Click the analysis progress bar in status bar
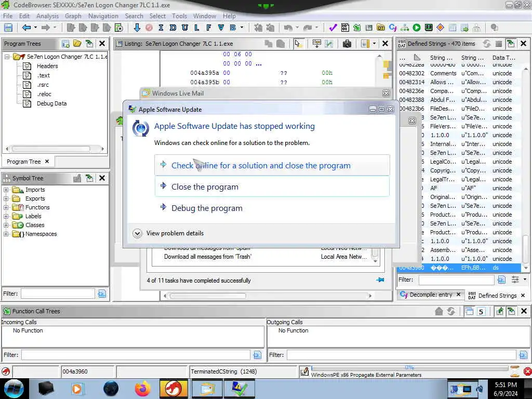532x399 pixels. 409,368
